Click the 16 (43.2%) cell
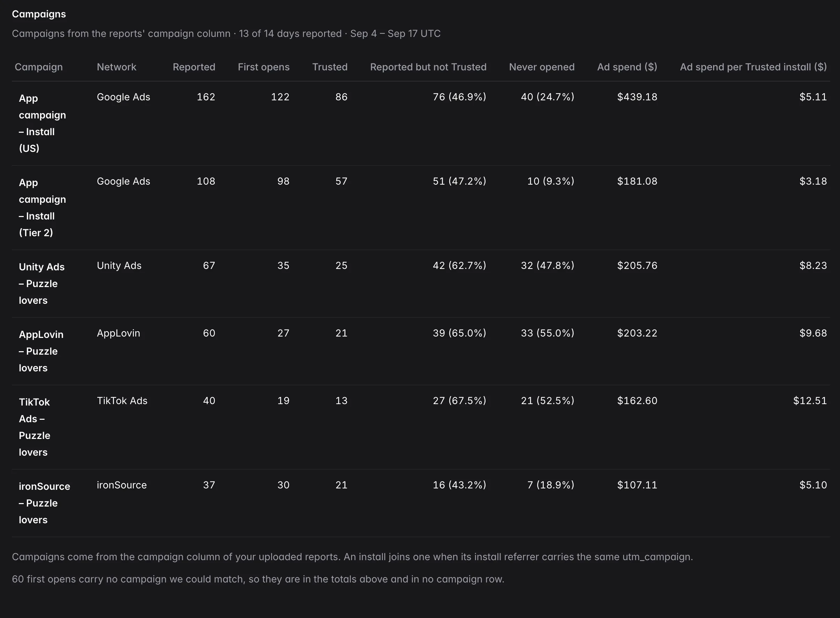 coord(459,485)
